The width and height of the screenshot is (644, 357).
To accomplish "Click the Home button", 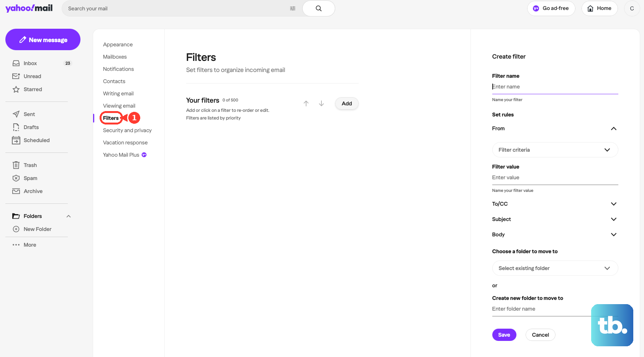I will pyautogui.click(x=600, y=8).
